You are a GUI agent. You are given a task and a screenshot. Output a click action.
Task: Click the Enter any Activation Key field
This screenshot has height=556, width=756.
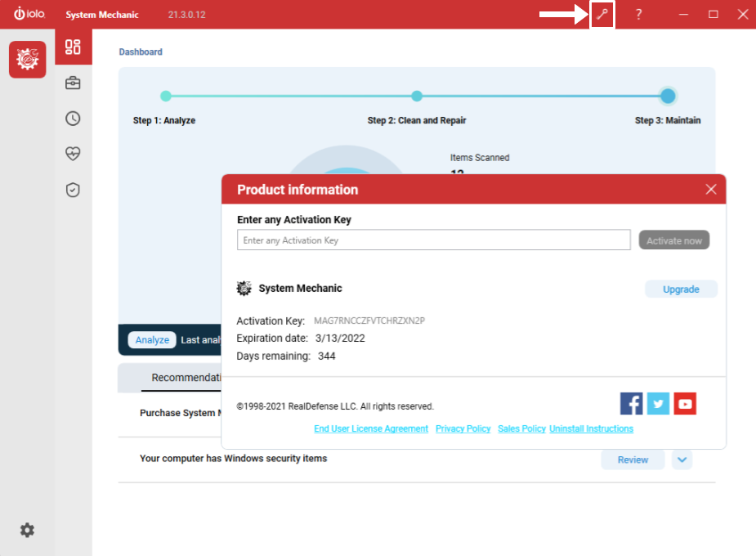tap(433, 240)
